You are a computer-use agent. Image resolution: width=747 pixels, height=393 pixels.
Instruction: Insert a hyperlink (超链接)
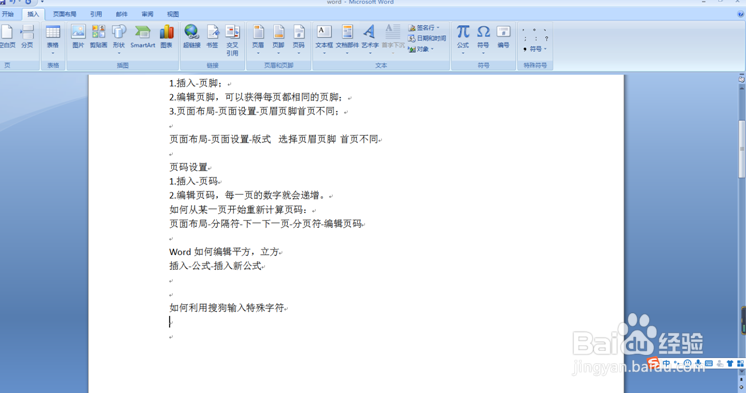(192, 37)
